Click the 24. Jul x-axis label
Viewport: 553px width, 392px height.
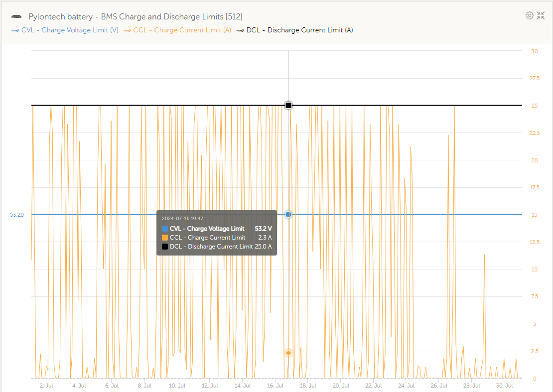point(407,386)
